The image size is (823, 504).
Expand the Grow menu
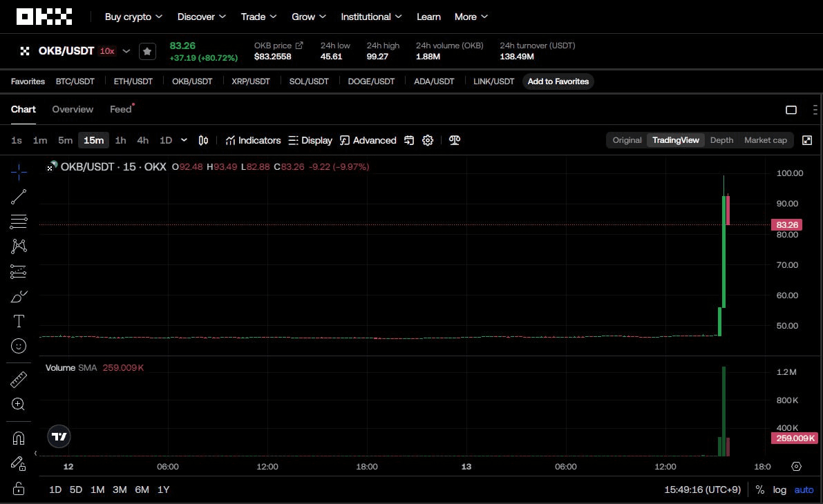point(309,17)
